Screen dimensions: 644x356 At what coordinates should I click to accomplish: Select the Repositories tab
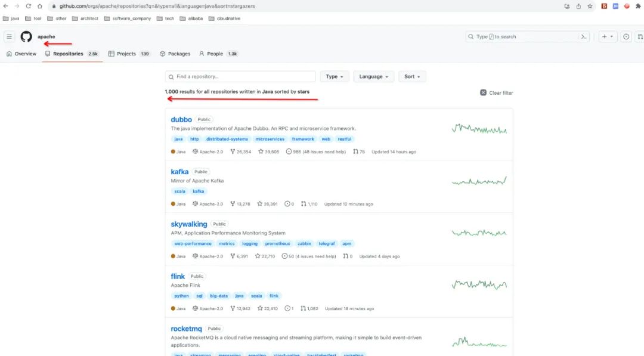[x=72, y=54]
